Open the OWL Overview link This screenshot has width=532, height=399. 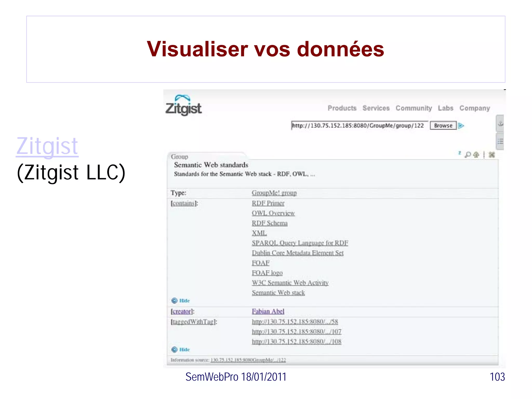click(x=273, y=213)
